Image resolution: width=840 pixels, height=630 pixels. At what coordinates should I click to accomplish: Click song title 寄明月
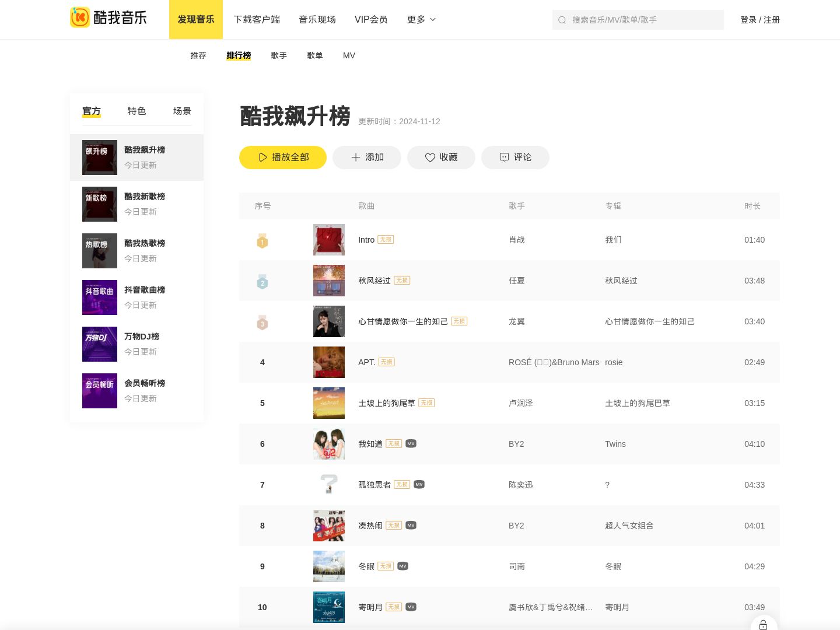(370, 607)
